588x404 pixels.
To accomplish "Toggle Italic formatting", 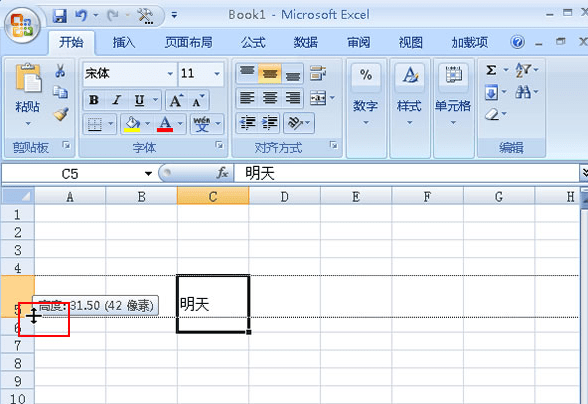I will [117, 100].
